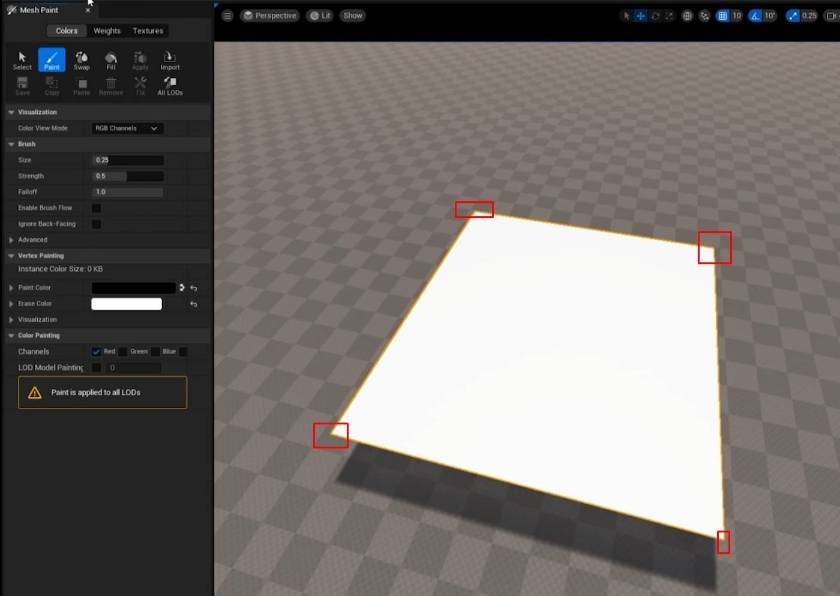Uncheck the Red channel checkbox
This screenshot has width=840, height=596.
[96, 352]
